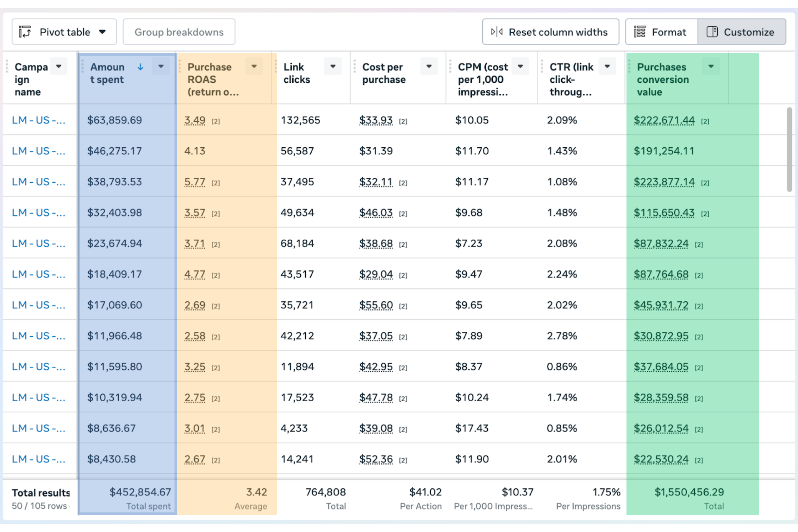Click the $222,671.44 conversion value
This screenshot has height=532, width=798.
(x=664, y=120)
